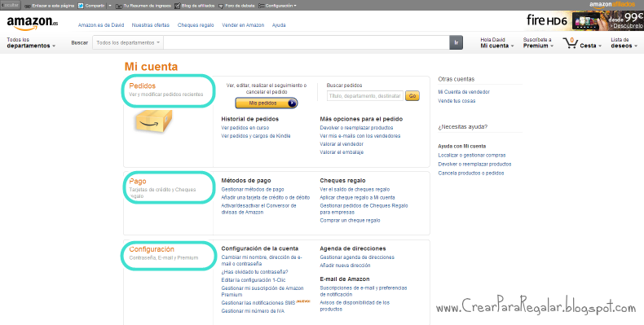Click the amazon.es logo

point(33,23)
